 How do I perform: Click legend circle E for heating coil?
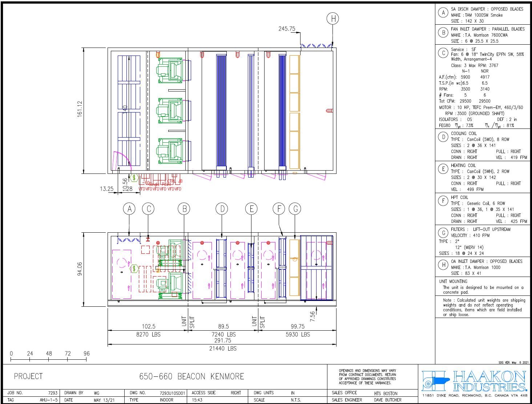pyautogui.click(x=443, y=169)
